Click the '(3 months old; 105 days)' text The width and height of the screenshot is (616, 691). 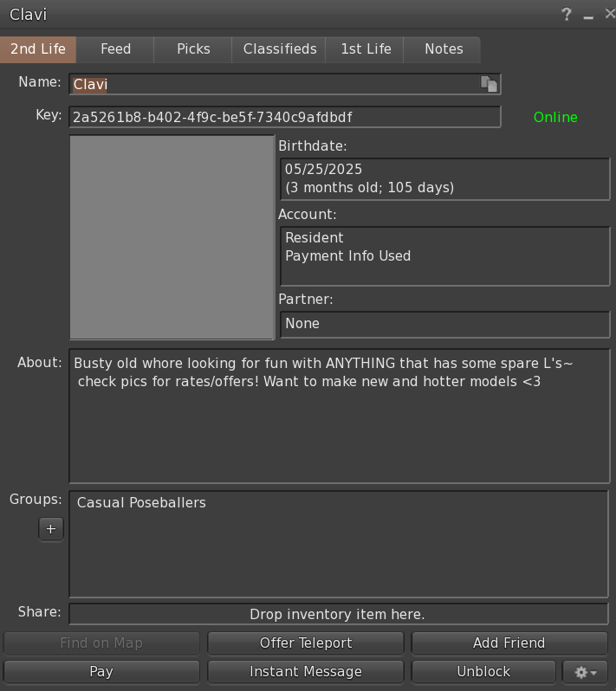(369, 188)
